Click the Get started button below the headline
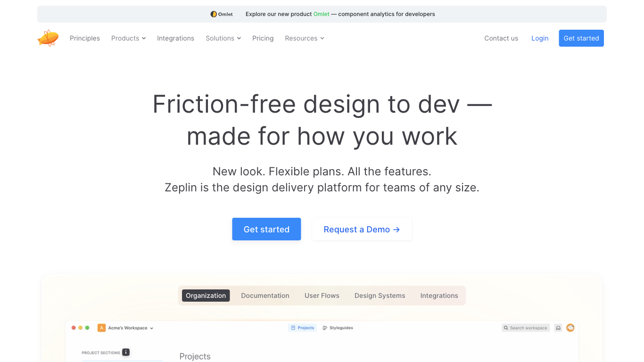Screen dimensions: 644x362 (x=266, y=229)
